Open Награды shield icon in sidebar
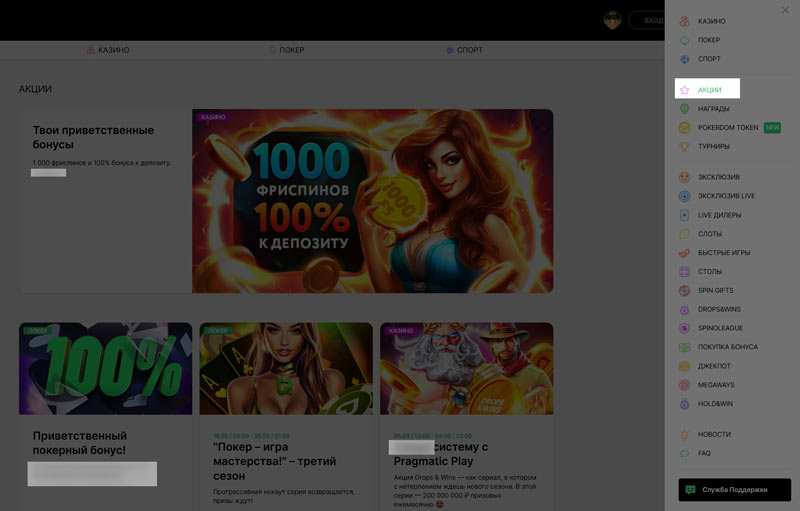This screenshot has height=511, width=800. [x=684, y=108]
